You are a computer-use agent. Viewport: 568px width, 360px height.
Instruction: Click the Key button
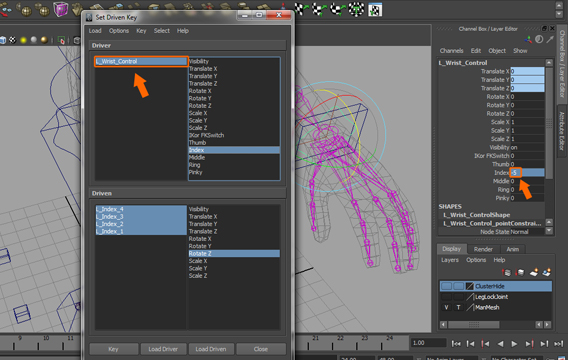point(113,349)
